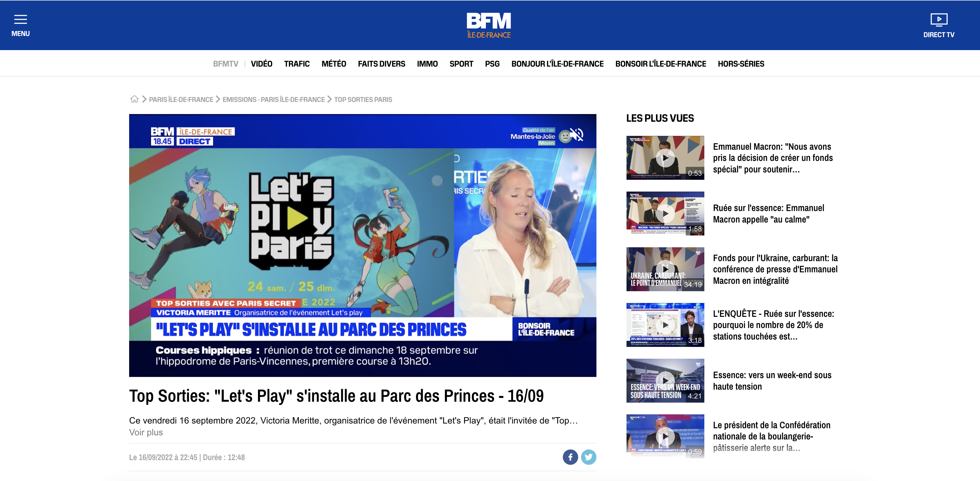Go to the home icon in breadcrumbs
The height and width of the screenshot is (481, 980).
pyautogui.click(x=134, y=99)
